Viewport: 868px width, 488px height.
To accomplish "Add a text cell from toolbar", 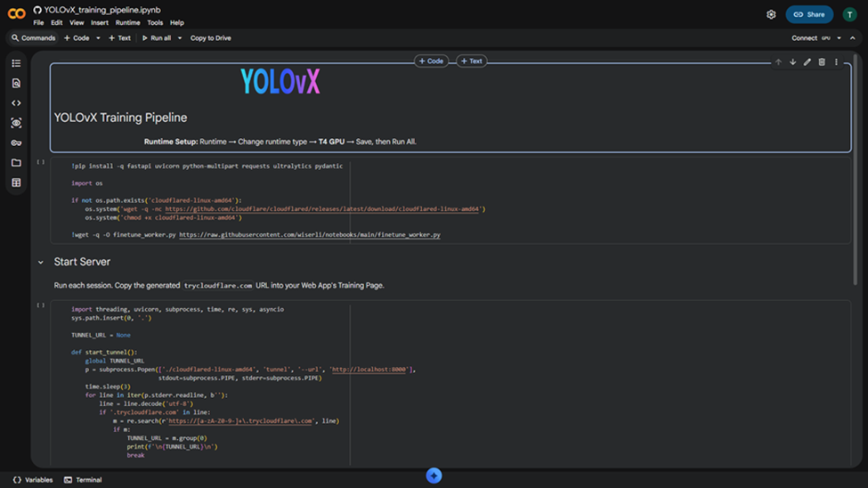I will pyautogui.click(x=119, y=38).
